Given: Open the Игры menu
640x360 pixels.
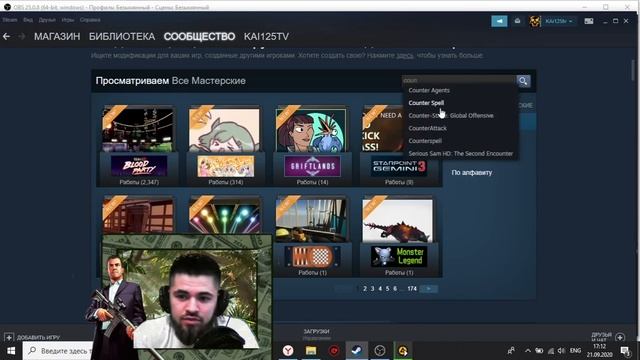Looking at the screenshot, I should coord(68,20).
